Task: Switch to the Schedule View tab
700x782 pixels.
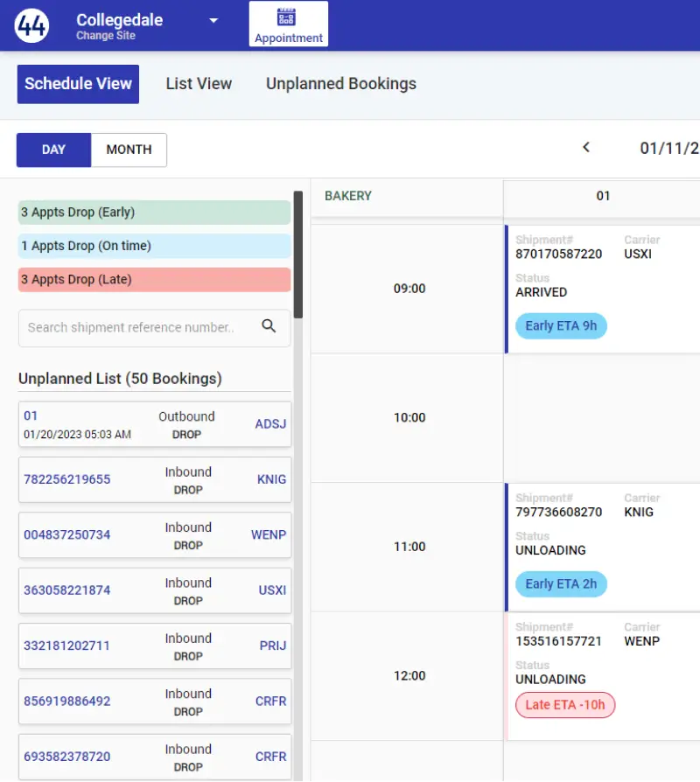Action: pos(79,84)
